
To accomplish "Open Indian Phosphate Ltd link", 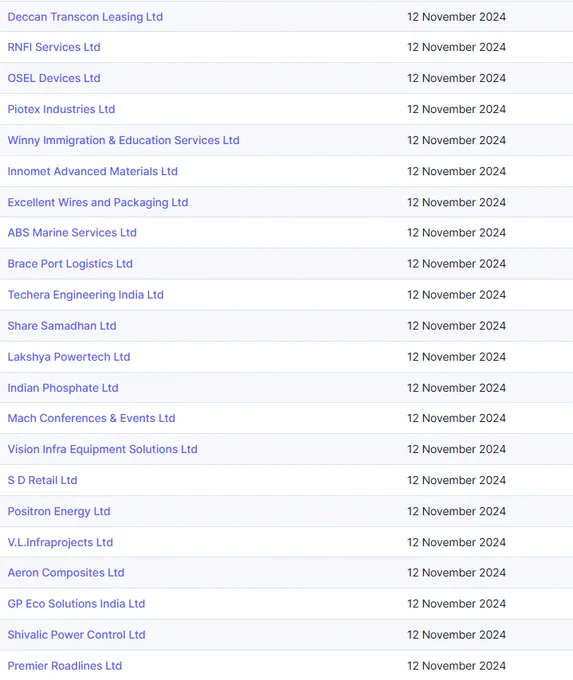I will (63, 388).
